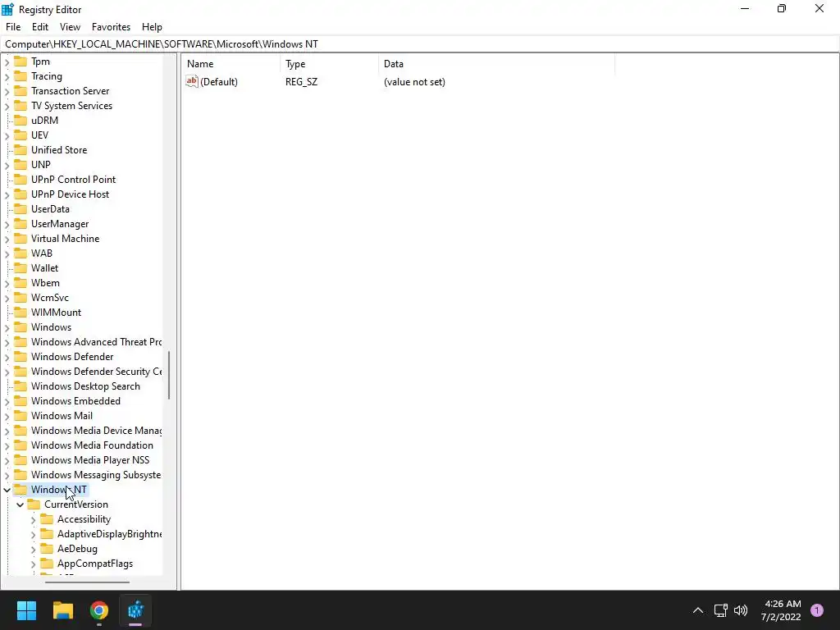Select the Windows Desktop Search key

(85, 386)
